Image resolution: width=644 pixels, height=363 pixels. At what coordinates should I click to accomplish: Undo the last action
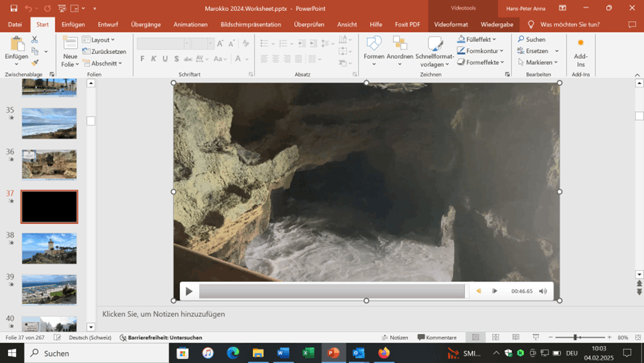28,8
